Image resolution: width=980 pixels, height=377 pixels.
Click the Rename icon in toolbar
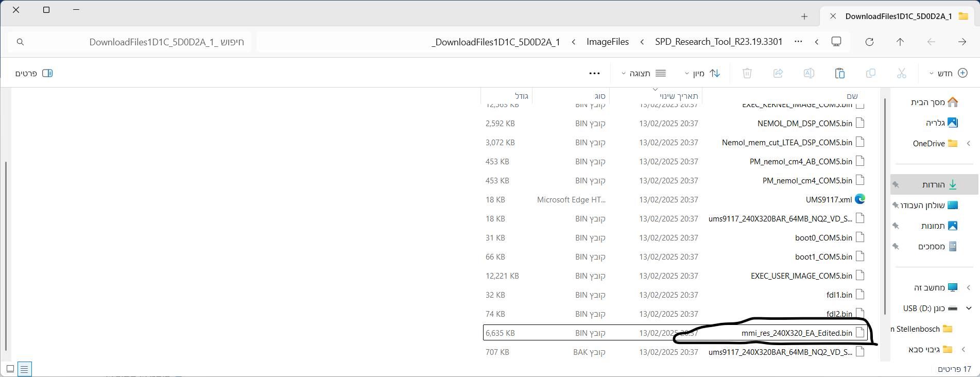coord(809,73)
